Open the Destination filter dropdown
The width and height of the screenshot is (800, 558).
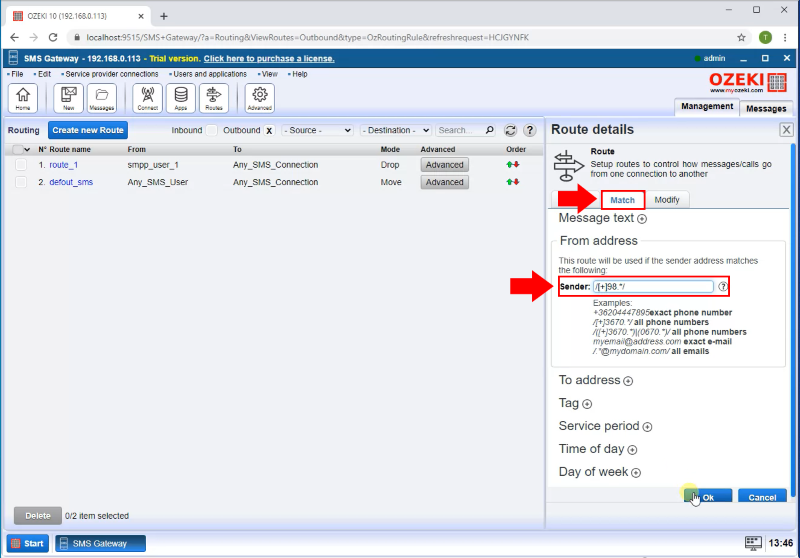pos(396,131)
